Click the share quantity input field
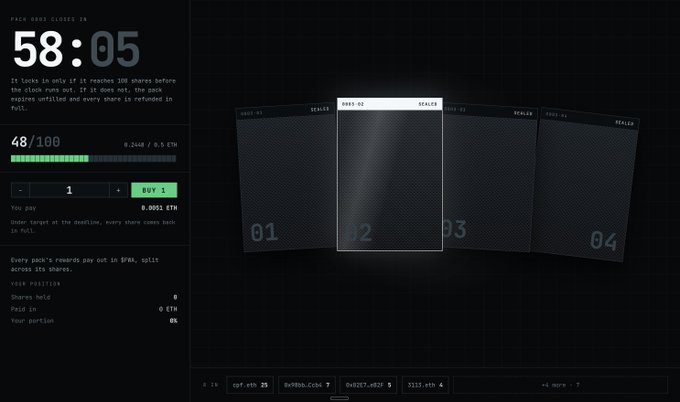 [x=69, y=190]
